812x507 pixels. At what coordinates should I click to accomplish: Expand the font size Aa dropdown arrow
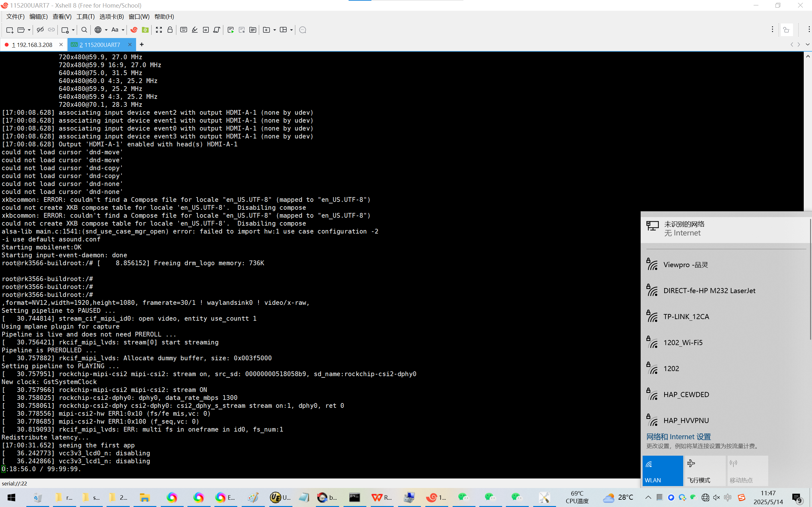[x=123, y=30]
